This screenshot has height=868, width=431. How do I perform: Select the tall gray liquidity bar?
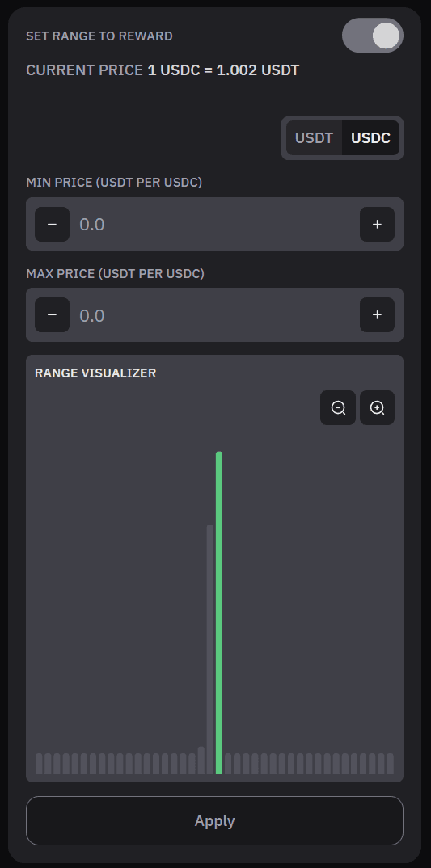210,649
